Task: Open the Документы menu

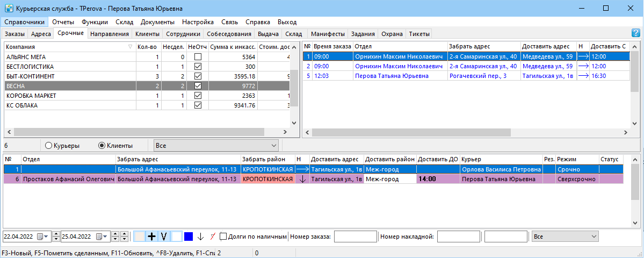Action: pos(157,22)
